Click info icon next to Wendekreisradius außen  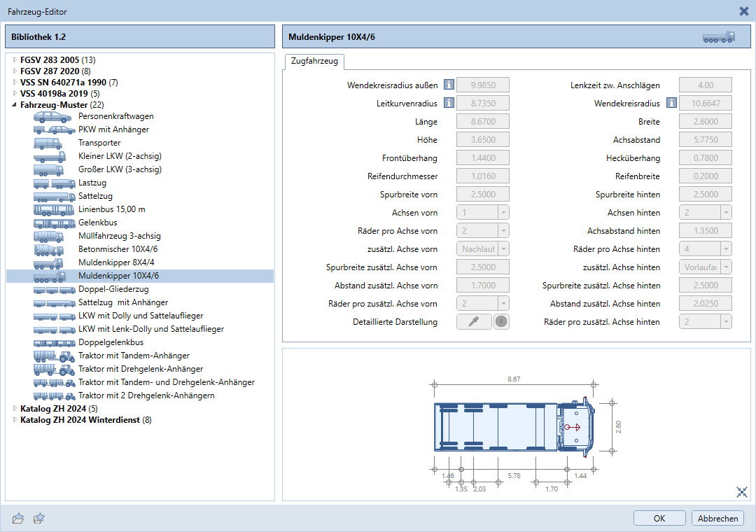tap(449, 85)
